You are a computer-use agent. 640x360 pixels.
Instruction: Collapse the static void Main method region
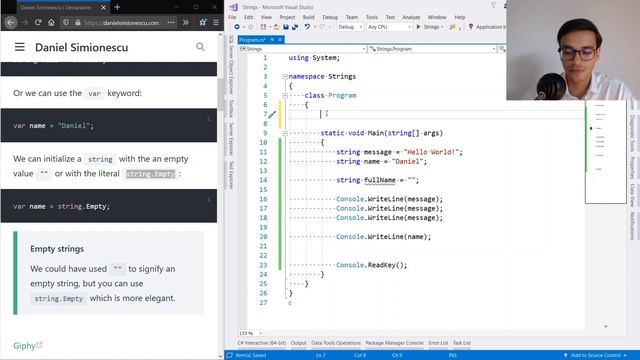[x=285, y=133]
